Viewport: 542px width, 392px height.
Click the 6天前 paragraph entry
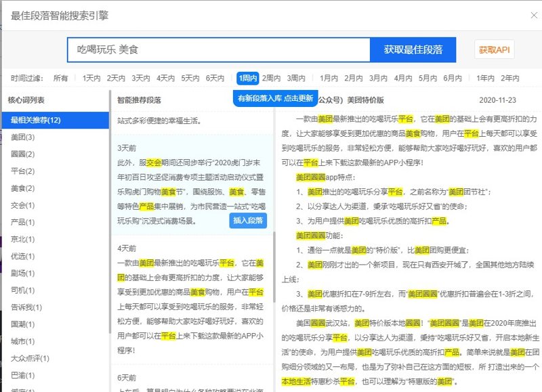pyautogui.click(x=191, y=378)
